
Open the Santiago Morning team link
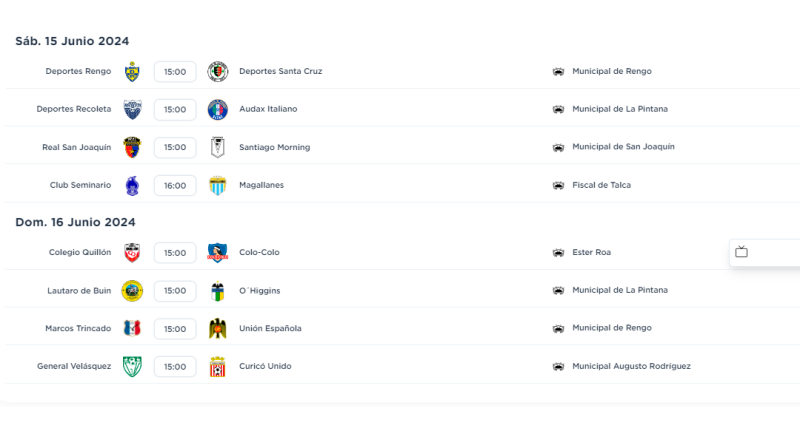tap(274, 147)
